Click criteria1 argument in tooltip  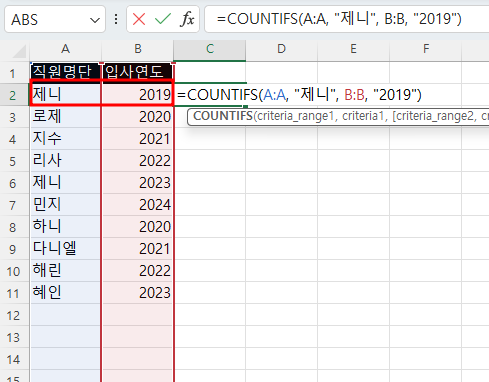point(365,116)
